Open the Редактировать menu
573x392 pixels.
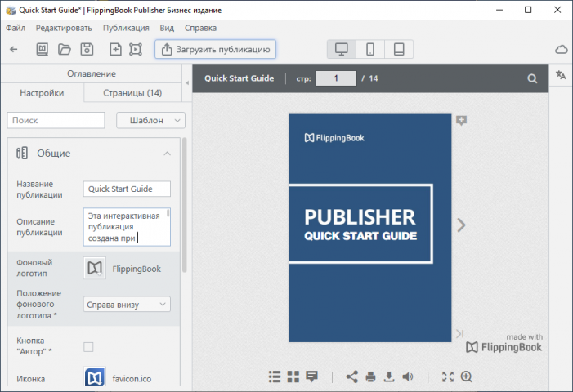(x=64, y=28)
